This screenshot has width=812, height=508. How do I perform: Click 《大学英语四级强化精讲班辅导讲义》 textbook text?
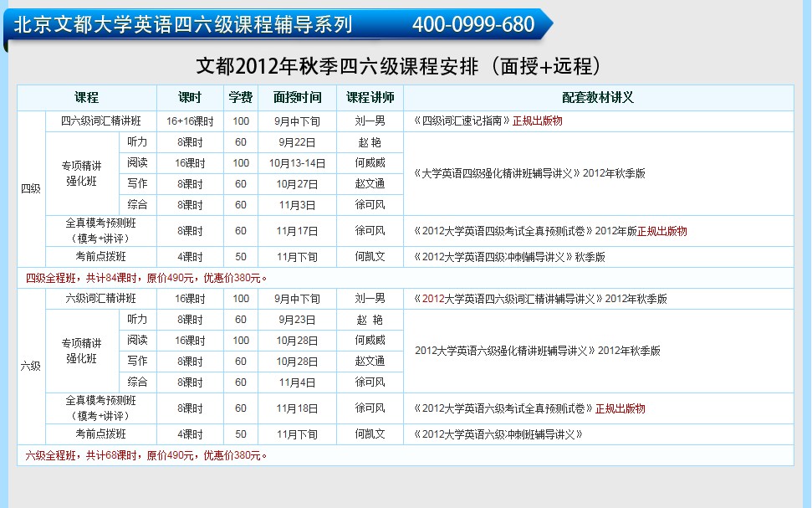click(497, 173)
